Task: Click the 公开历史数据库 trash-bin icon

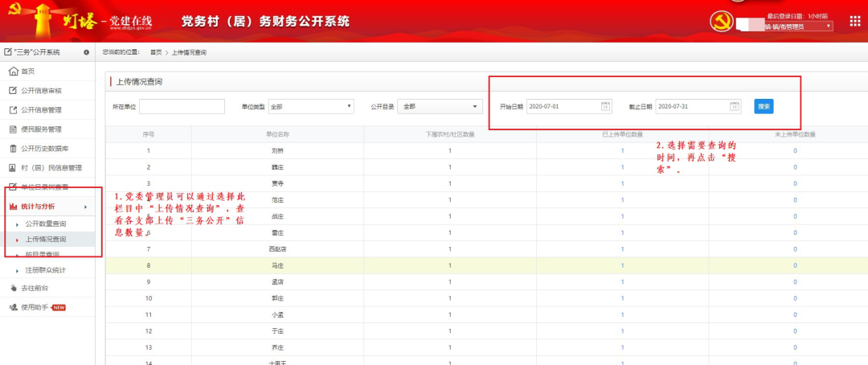Action: pyautogui.click(x=13, y=149)
